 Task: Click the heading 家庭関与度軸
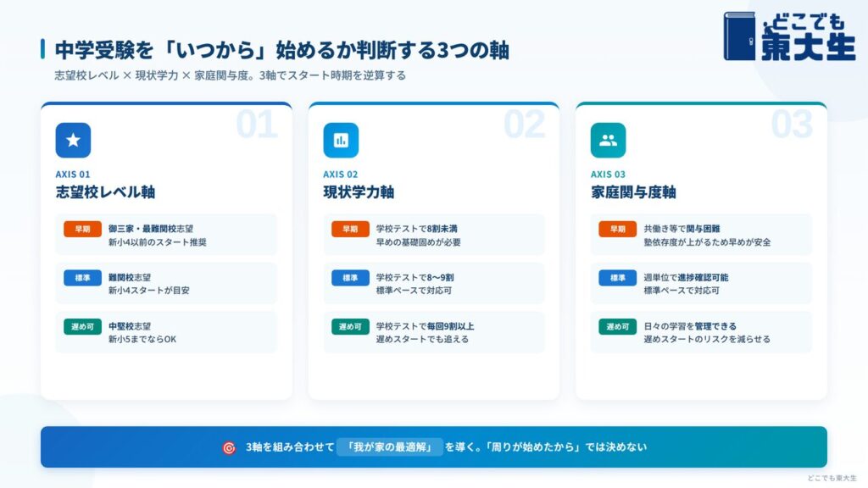[633, 192]
